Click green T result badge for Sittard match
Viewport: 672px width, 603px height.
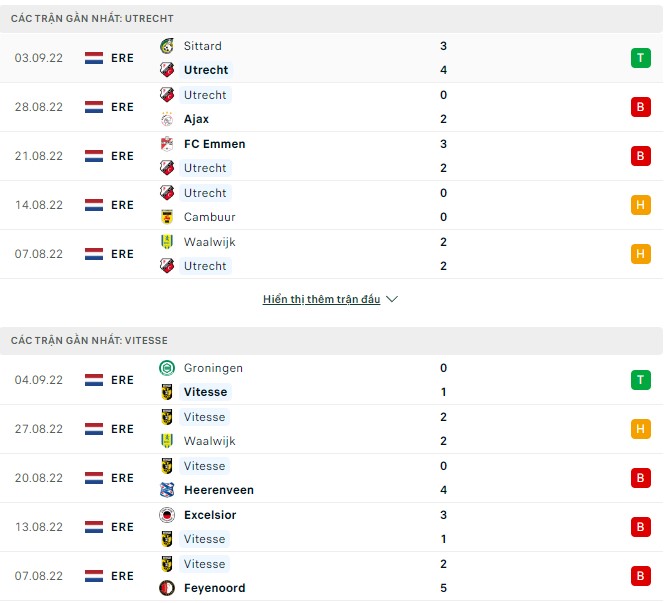pyautogui.click(x=640, y=58)
